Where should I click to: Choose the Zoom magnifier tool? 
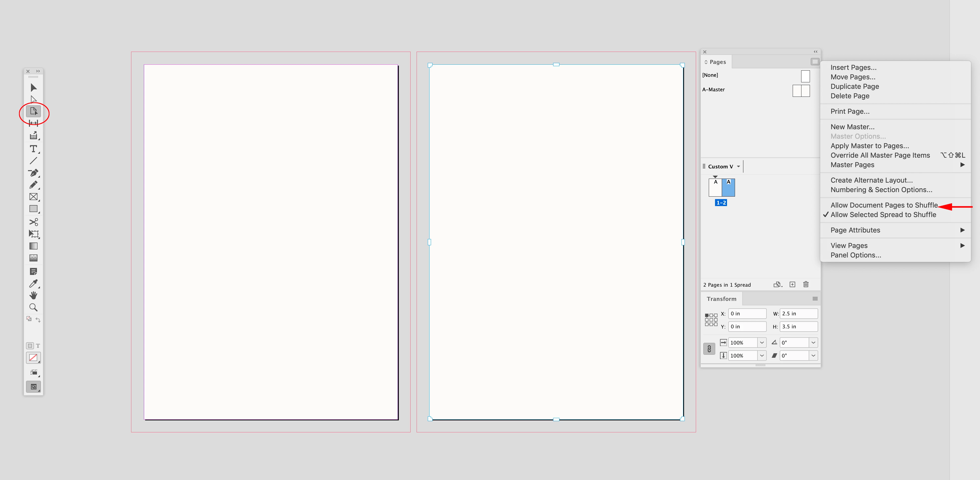tap(33, 307)
